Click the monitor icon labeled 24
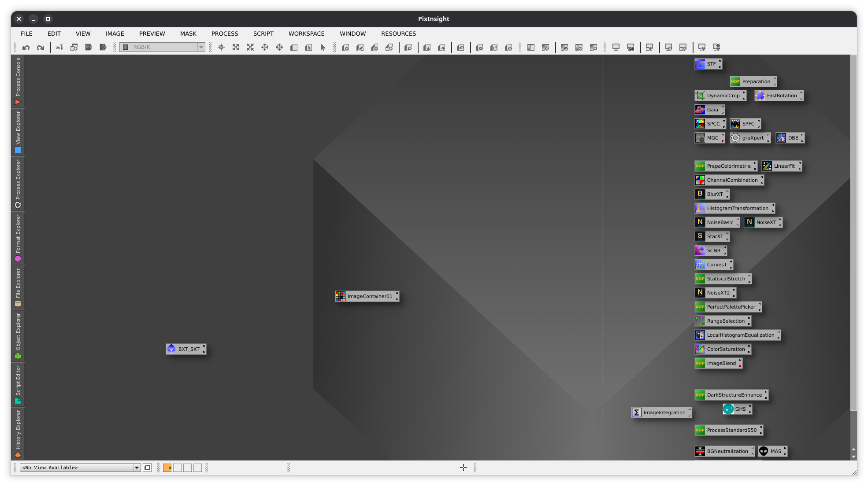 pos(631,47)
